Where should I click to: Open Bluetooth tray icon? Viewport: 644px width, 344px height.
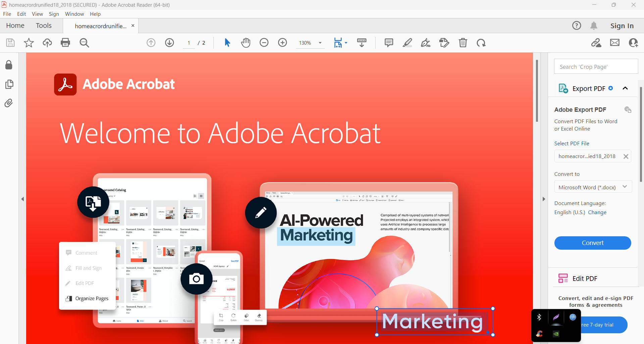(x=539, y=317)
